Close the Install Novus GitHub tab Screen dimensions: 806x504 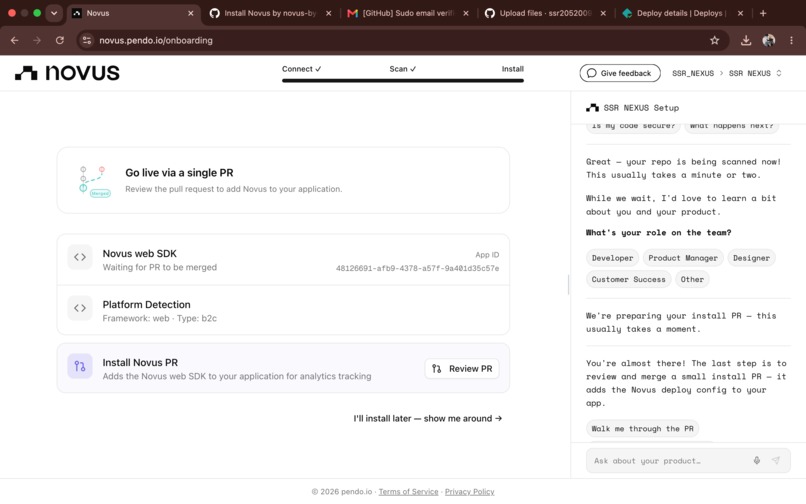[328, 13]
